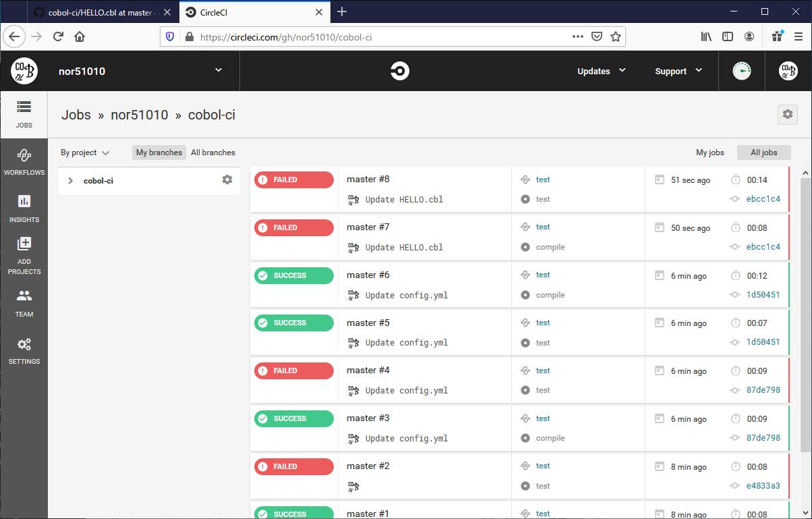Click the browser address bar URL

coord(286,37)
